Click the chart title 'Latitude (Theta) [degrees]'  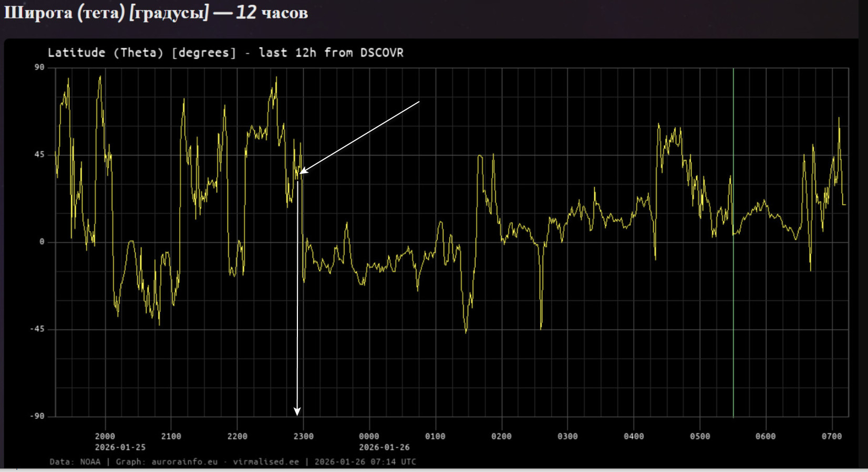[142, 53]
